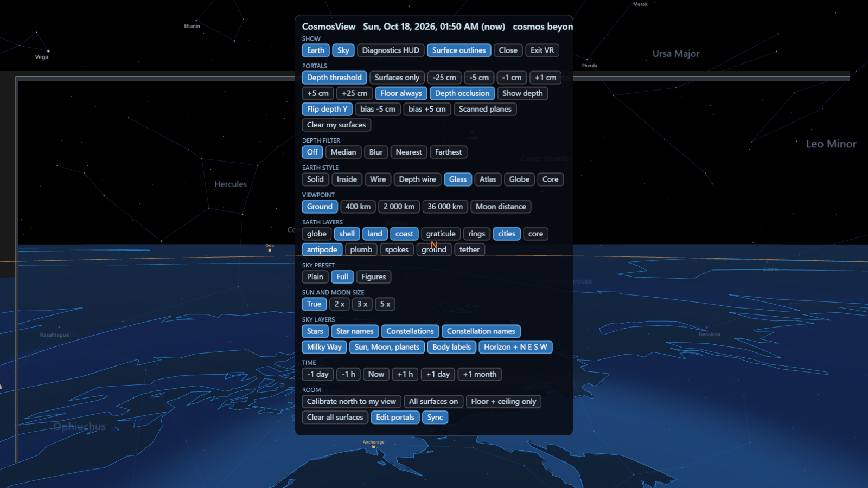The height and width of the screenshot is (488, 868).
Task: Toggle Flip depth Y
Action: [327, 109]
